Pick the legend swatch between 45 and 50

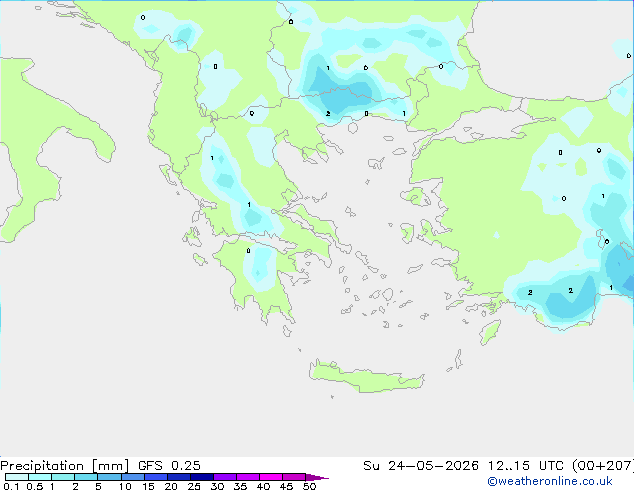coord(294,477)
